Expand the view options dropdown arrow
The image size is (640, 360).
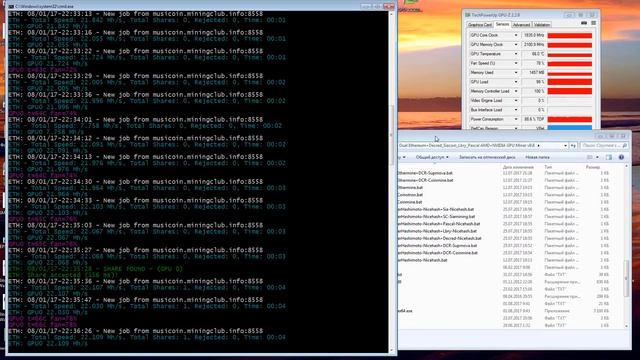(x=598, y=158)
